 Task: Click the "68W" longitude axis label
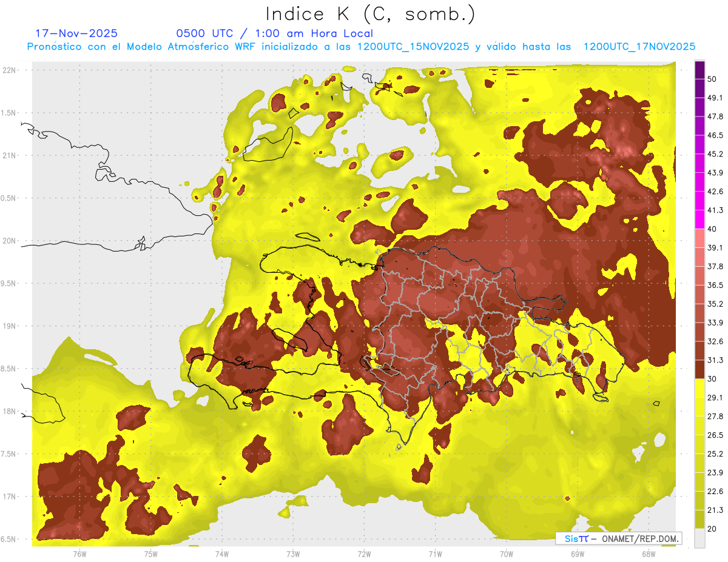point(649,554)
